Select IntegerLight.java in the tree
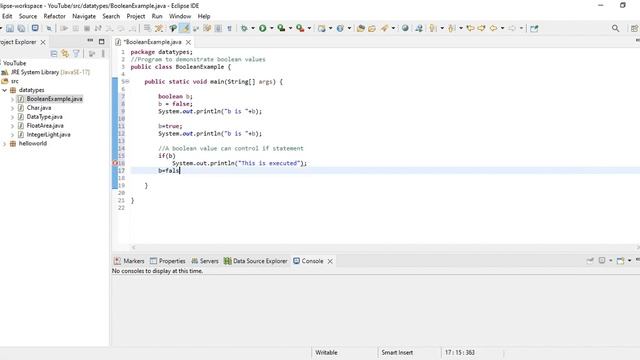Viewport: 640px width, 360px height. (48, 135)
